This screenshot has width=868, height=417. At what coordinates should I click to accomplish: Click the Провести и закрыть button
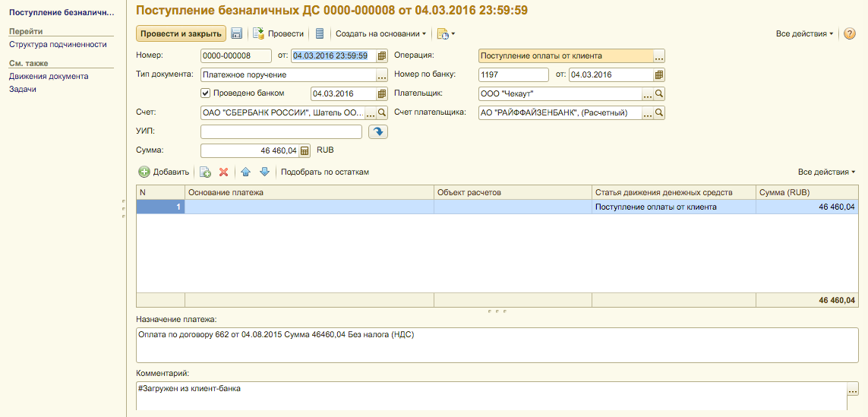(181, 33)
